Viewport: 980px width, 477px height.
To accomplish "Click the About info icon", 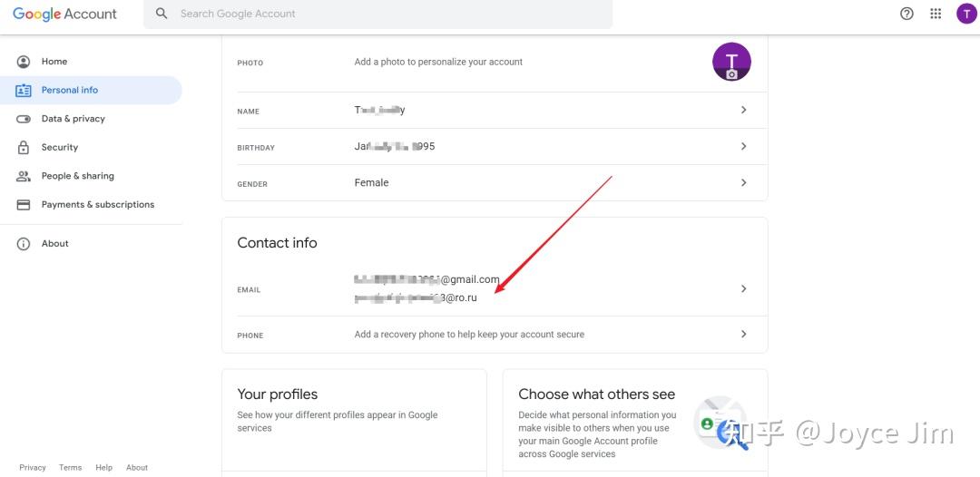I will (24, 244).
